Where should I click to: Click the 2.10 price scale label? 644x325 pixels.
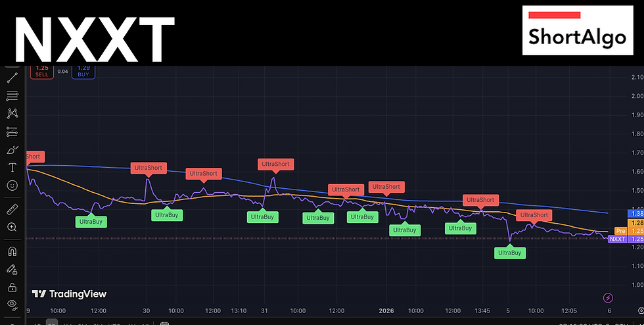(x=637, y=78)
